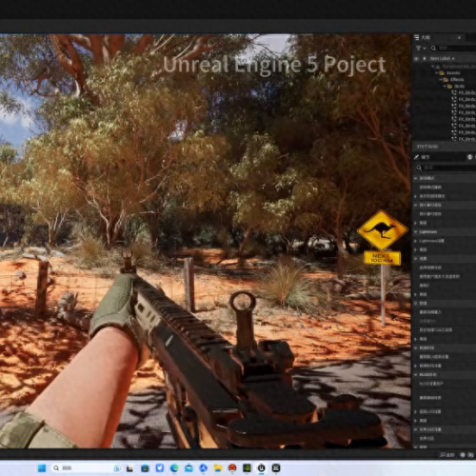476x476 pixels.
Task: Collapse the 预计算可视性 category header
Action: pyautogui.click(x=416, y=206)
